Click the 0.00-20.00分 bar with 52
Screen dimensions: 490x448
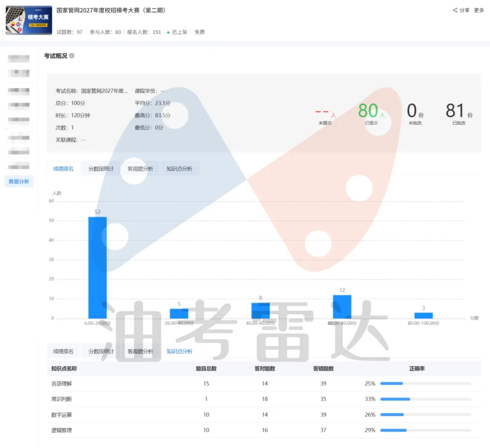(98, 268)
